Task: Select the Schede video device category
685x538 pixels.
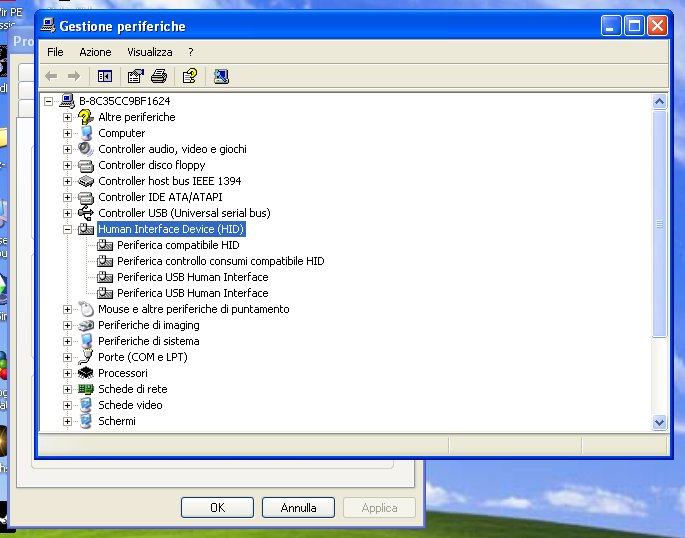Action: click(130, 405)
